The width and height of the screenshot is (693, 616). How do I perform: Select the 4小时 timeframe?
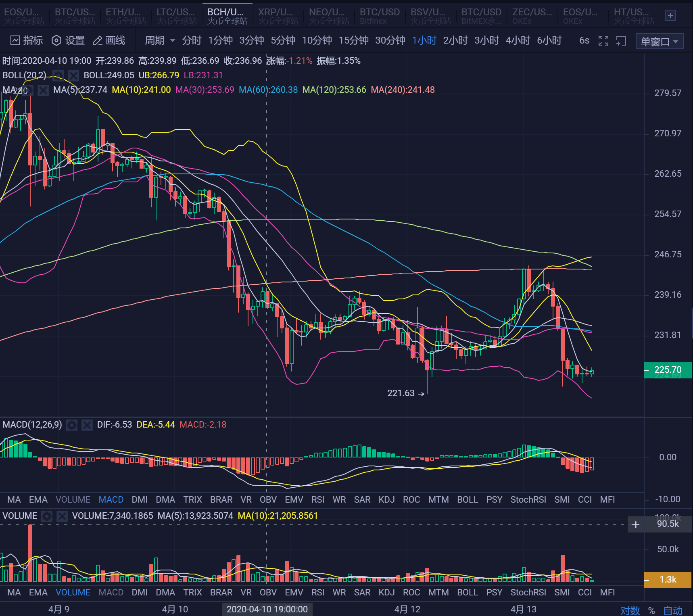[518, 40]
